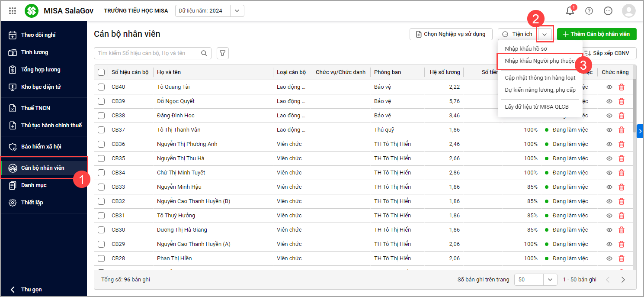Screen dimensions: 644x297
Task: Check the box for CB34 row
Action: coord(101,173)
